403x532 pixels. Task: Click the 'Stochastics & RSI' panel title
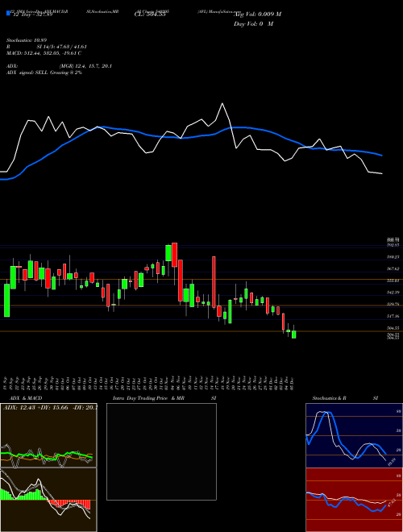[x=345, y=398]
